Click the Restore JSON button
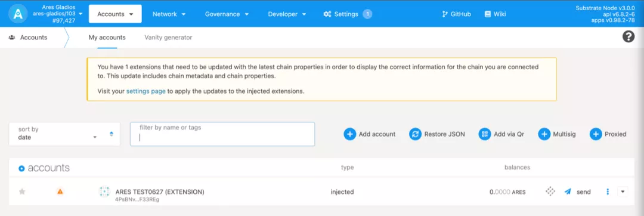Image resolution: width=644 pixels, height=216 pixels. [437, 134]
